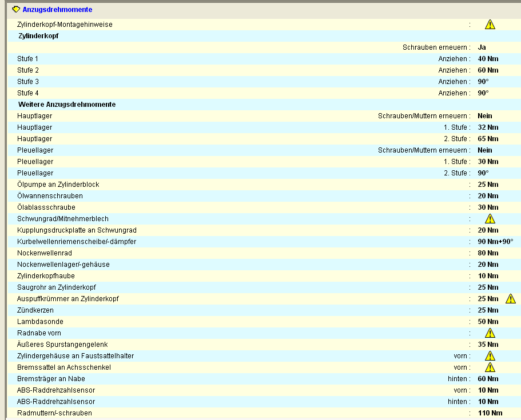
Task: Open the Zylindergehäuse an Faustsattelhalter warning icon
Action: (x=490, y=356)
